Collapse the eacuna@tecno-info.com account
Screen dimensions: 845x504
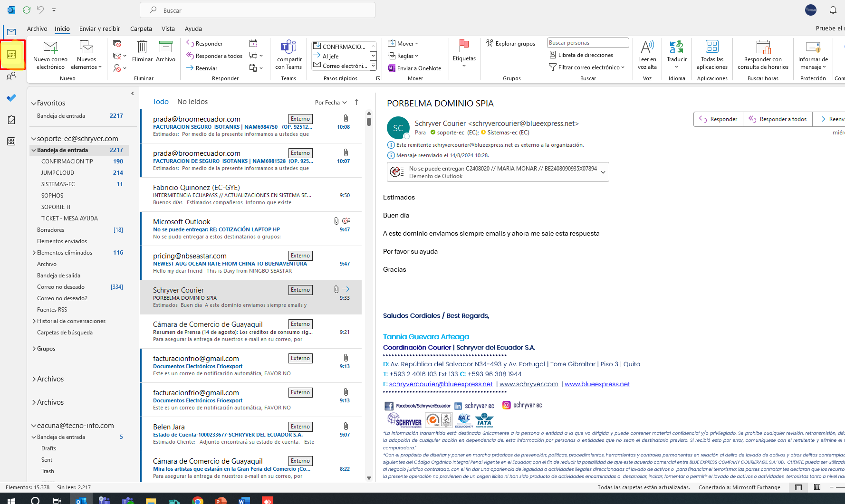pyautogui.click(x=34, y=426)
